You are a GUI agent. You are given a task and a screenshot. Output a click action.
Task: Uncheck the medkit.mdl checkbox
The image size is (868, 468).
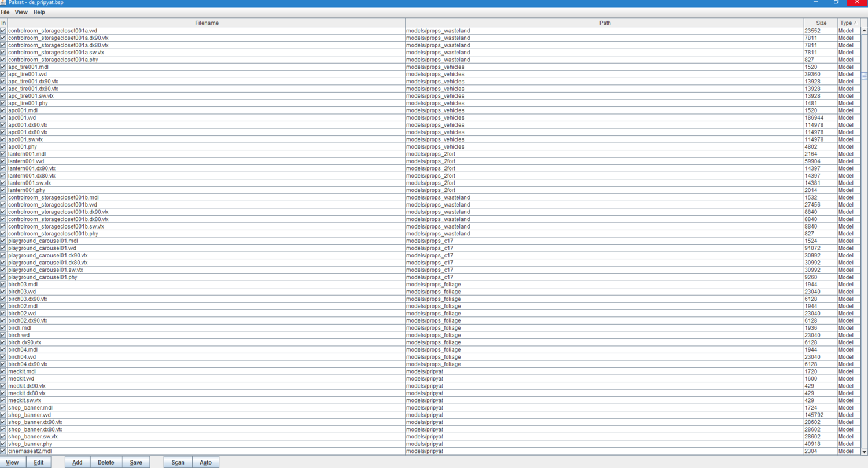point(3,371)
